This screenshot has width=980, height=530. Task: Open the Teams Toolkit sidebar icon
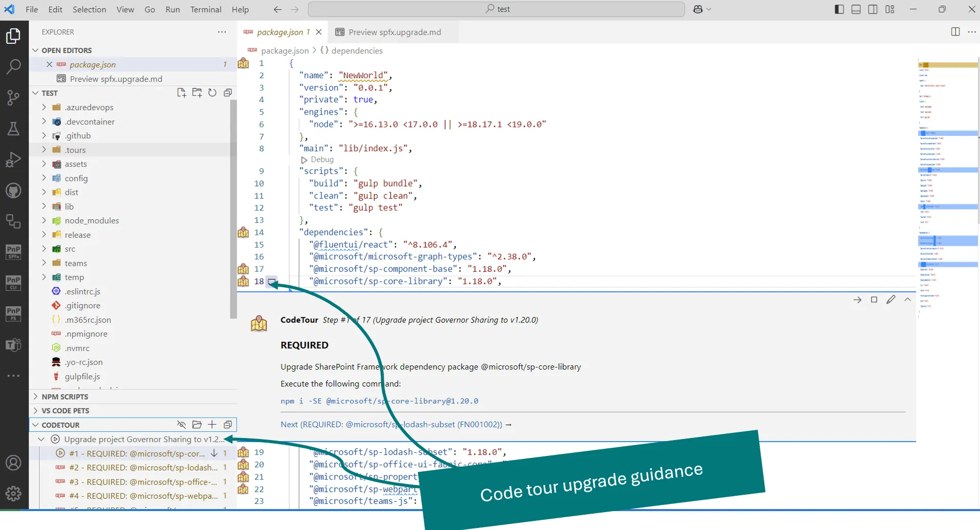[x=12, y=345]
